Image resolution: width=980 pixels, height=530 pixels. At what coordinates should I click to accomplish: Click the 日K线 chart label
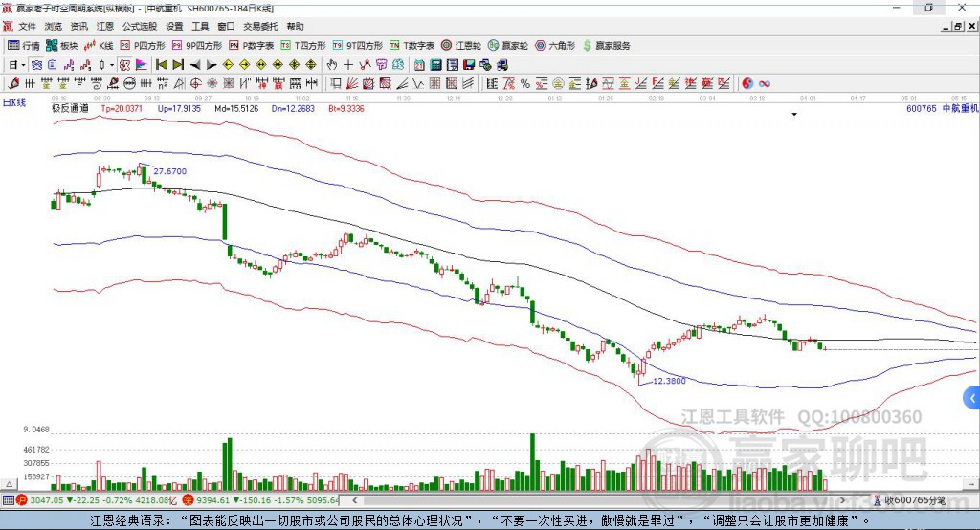[x=13, y=102]
